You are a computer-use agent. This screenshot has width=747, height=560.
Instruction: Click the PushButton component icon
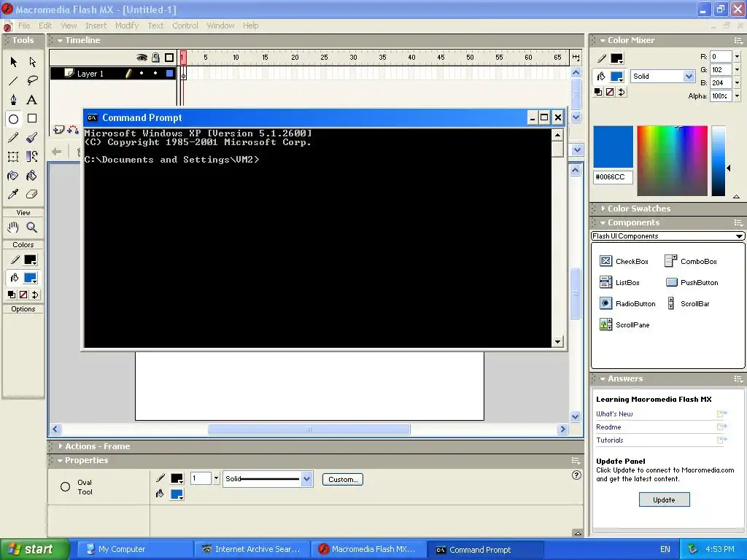point(671,282)
